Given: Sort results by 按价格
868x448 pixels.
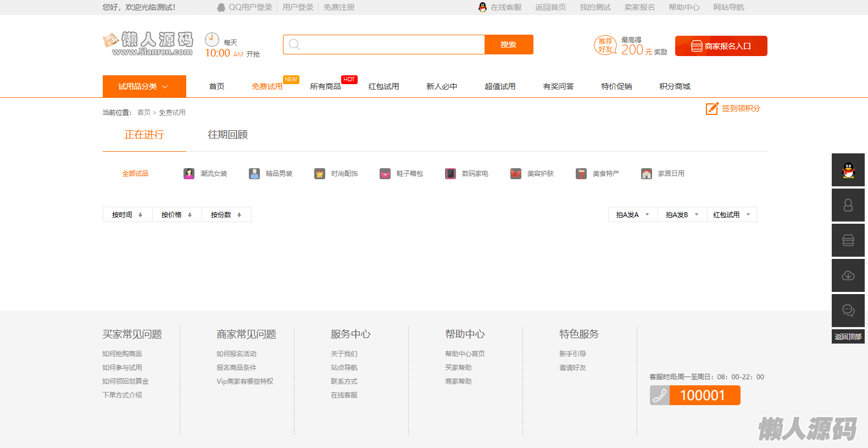Looking at the screenshot, I should coord(177,215).
